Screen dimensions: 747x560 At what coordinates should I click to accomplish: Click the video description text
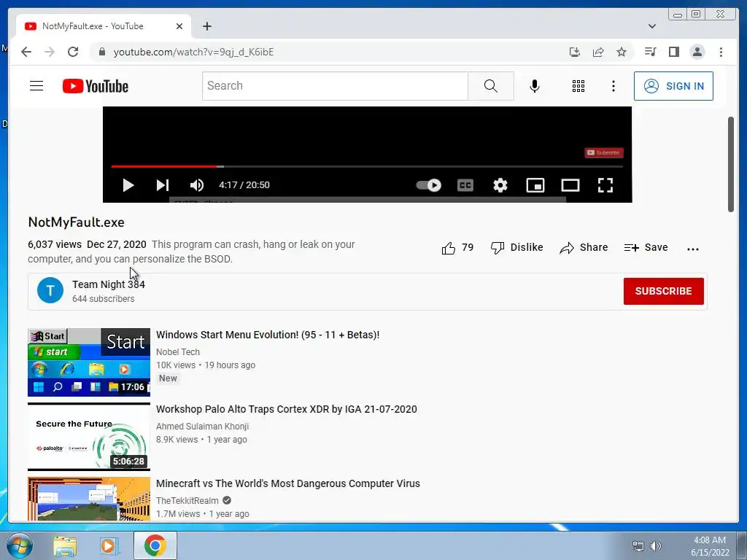pyautogui.click(x=192, y=252)
